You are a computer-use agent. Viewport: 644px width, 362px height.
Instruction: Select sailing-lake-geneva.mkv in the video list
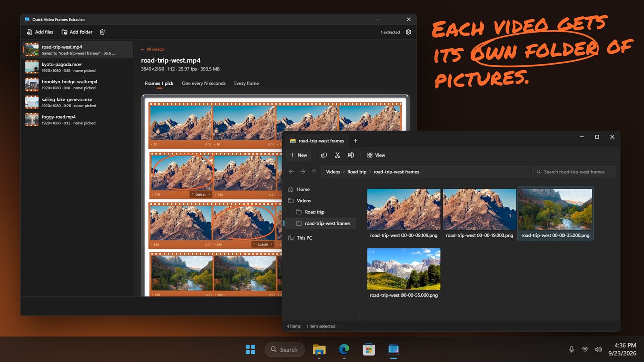77,102
